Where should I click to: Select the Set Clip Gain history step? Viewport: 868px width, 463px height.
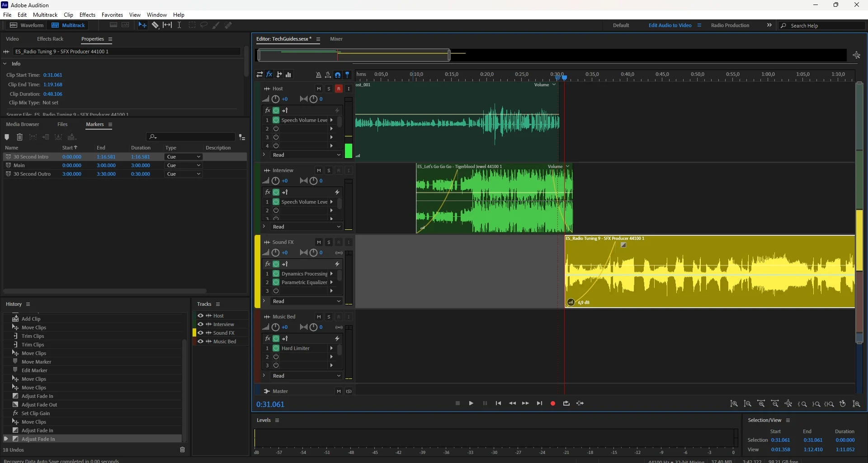click(x=36, y=413)
